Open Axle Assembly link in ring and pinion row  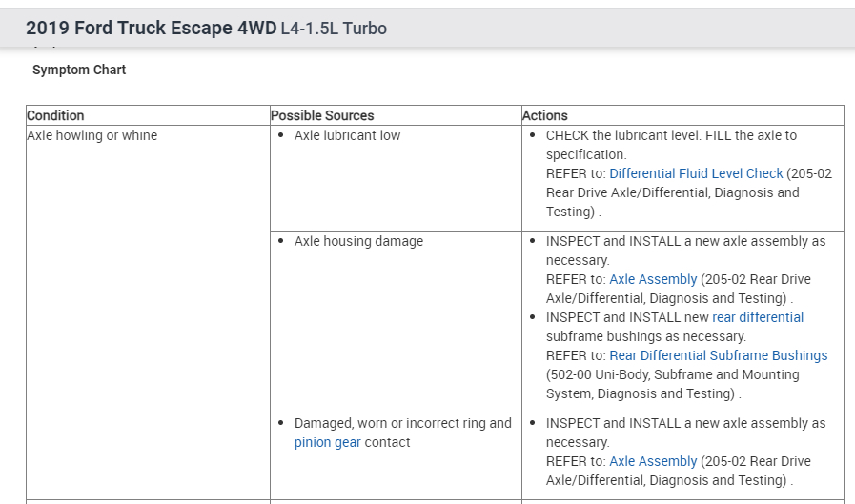click(x=653, y=461)
